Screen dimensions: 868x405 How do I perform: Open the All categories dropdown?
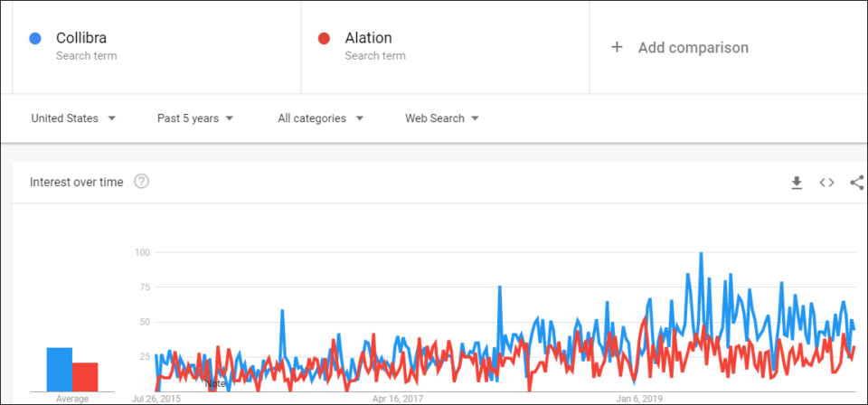tap(321, 118)
